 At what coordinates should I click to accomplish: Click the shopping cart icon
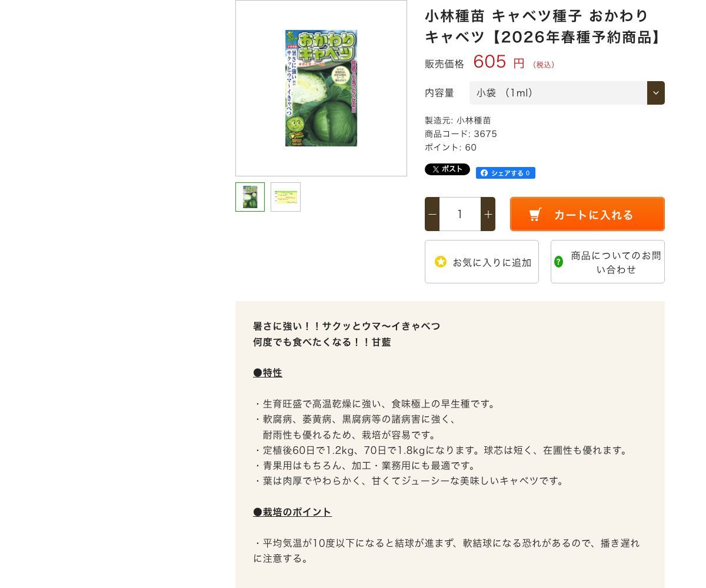[x=535, y=215]
